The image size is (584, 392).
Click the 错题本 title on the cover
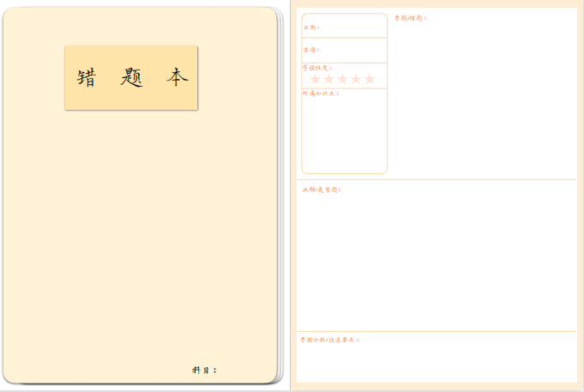(x=132, y=77)
